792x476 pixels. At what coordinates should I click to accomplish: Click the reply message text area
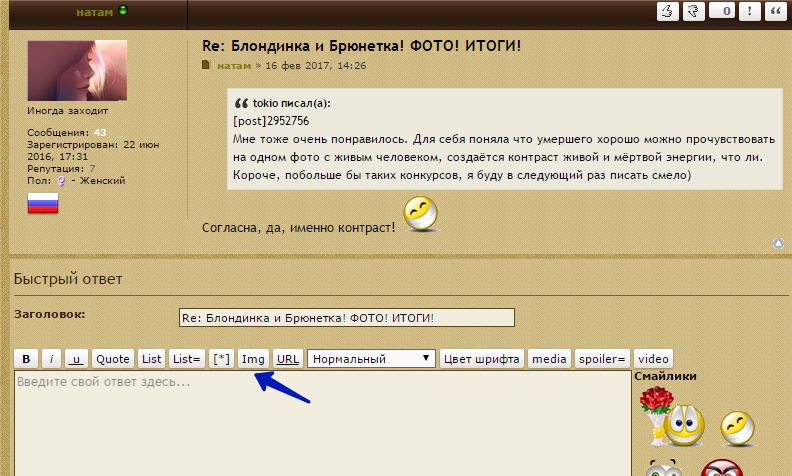pyautogui.click(x=323, y=423)
